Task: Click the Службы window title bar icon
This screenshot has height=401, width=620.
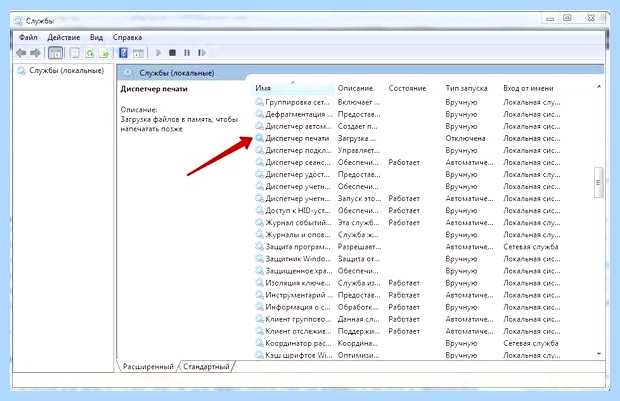Action: 18,21
